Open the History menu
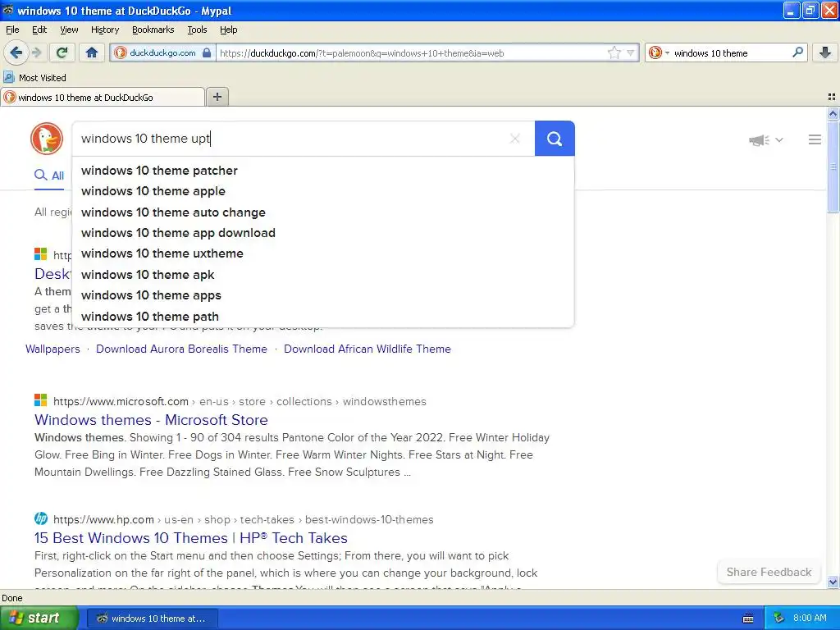Image resolution: width=840 pixels, height=630 pixels. click(x=104, y=30)
